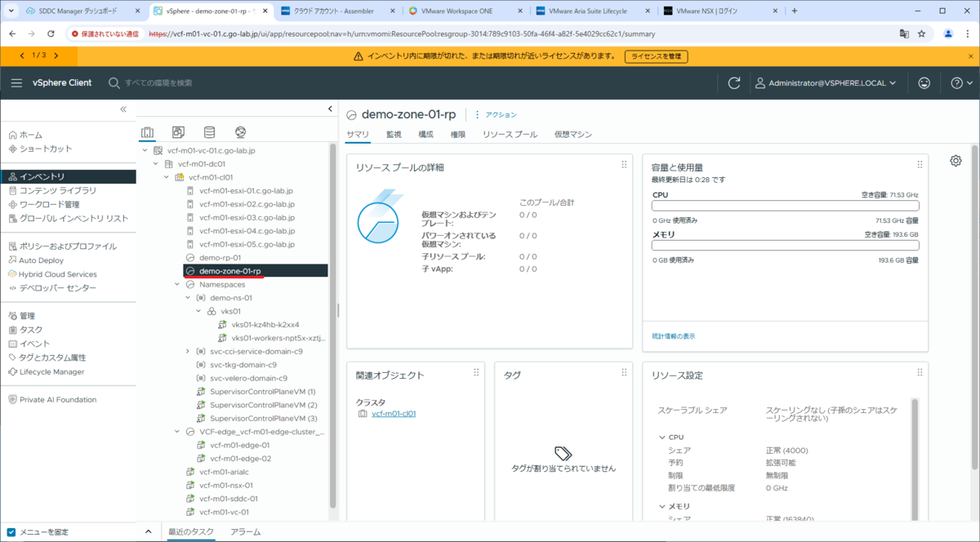Click drag handle of resource settings card
This screenshot has width=980, height=542.
tap(920, 372)
